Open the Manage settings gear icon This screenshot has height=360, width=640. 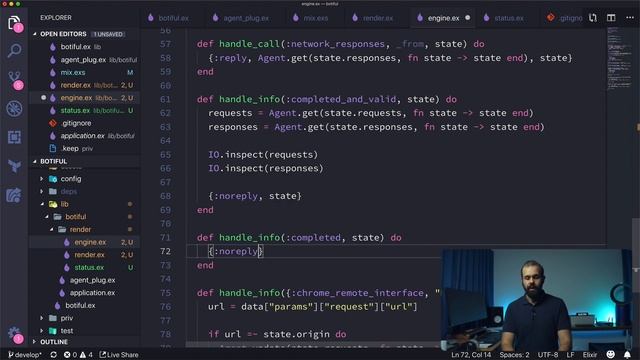click(x=14, y=334)
